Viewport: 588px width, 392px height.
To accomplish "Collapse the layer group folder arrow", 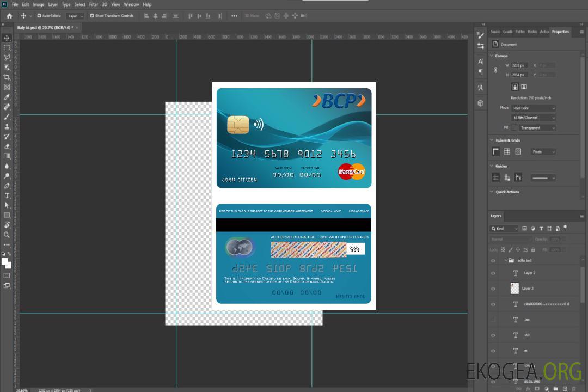I will [x=505, y=260].
